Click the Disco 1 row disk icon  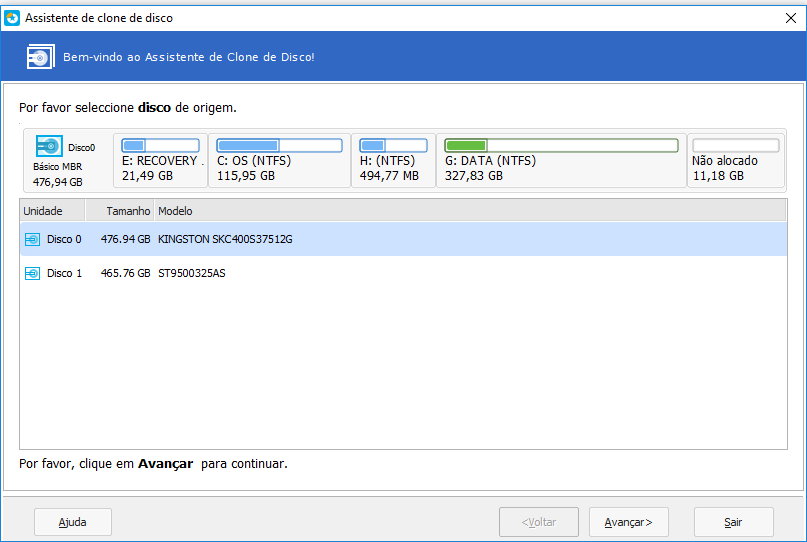click(x=32, y=273)
